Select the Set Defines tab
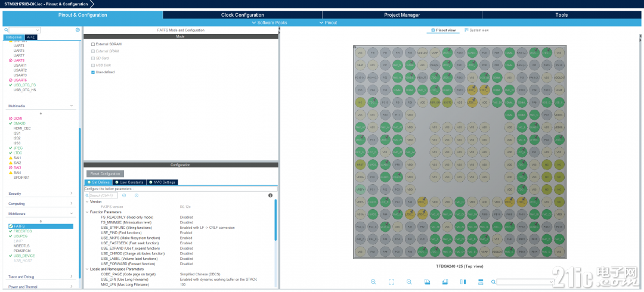The height and width of the screenshot is (292, 644). click(x=98, y=182)
